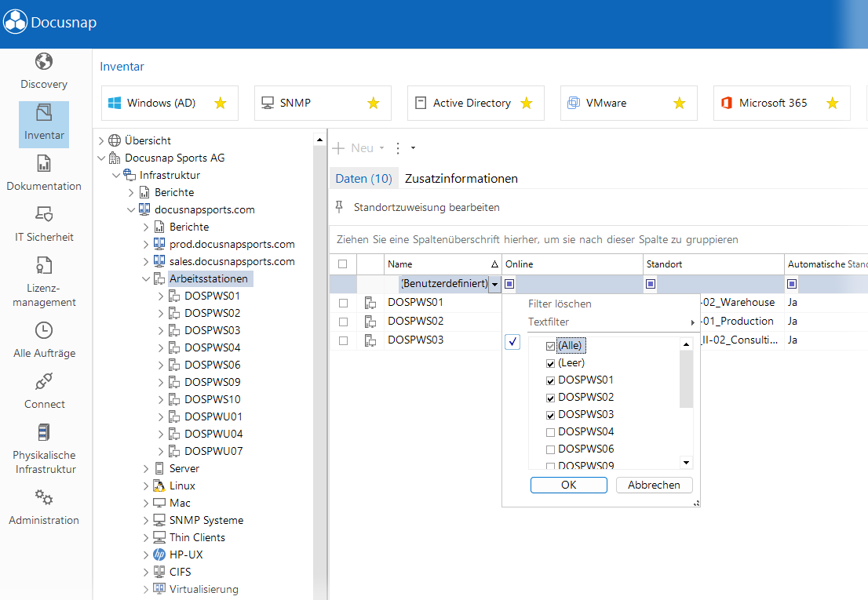Collapse the Arbeitsstationen tree node
868x600 pixels.
point(146,278)
